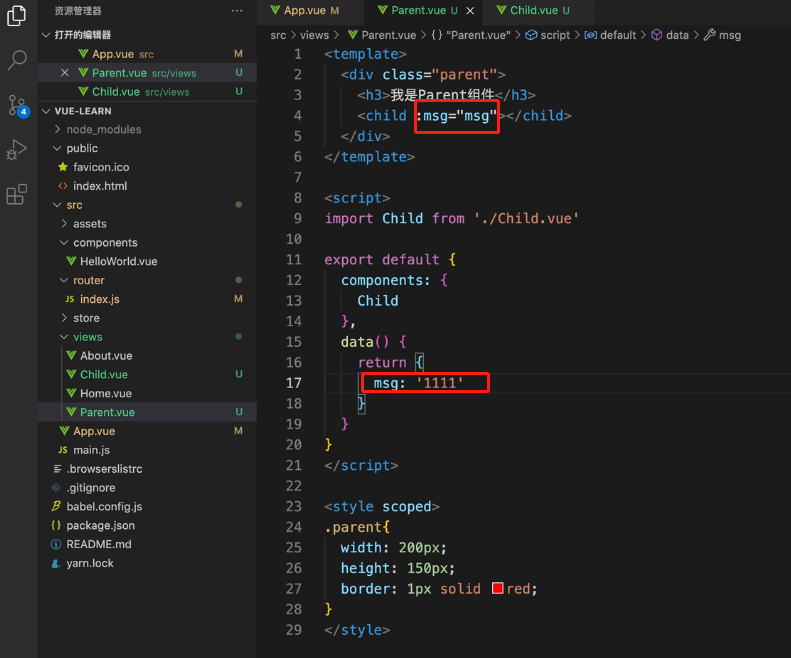The image size is (791, 658).
Task: Open babel.config.js file
Action: (x=104, y=507)
